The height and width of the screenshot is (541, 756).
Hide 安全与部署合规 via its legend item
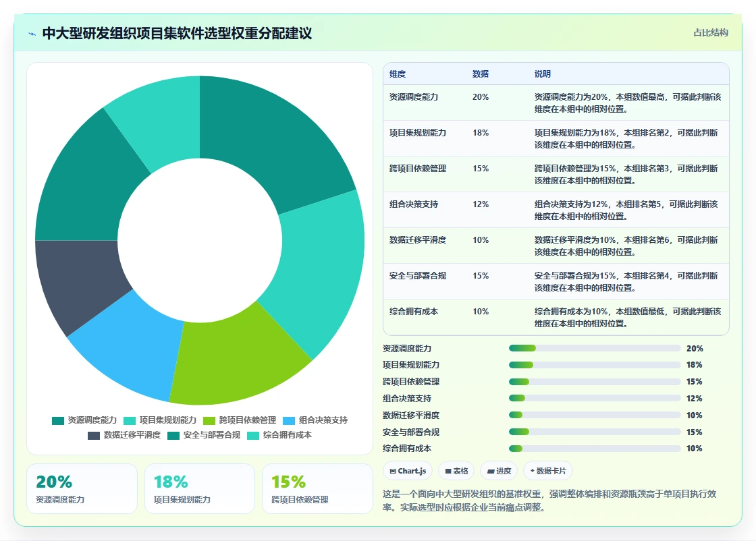(204, 435)
